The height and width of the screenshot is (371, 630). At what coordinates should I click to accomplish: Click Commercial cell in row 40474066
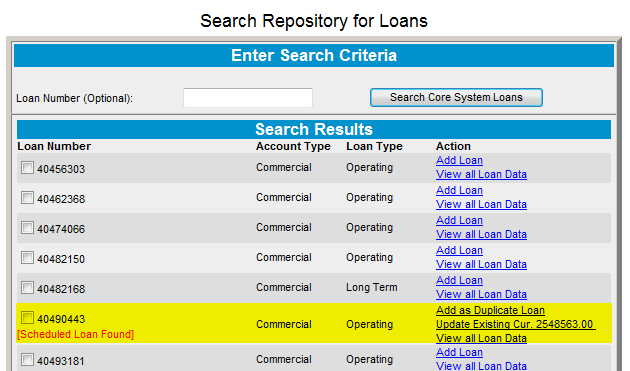[284, 228]
